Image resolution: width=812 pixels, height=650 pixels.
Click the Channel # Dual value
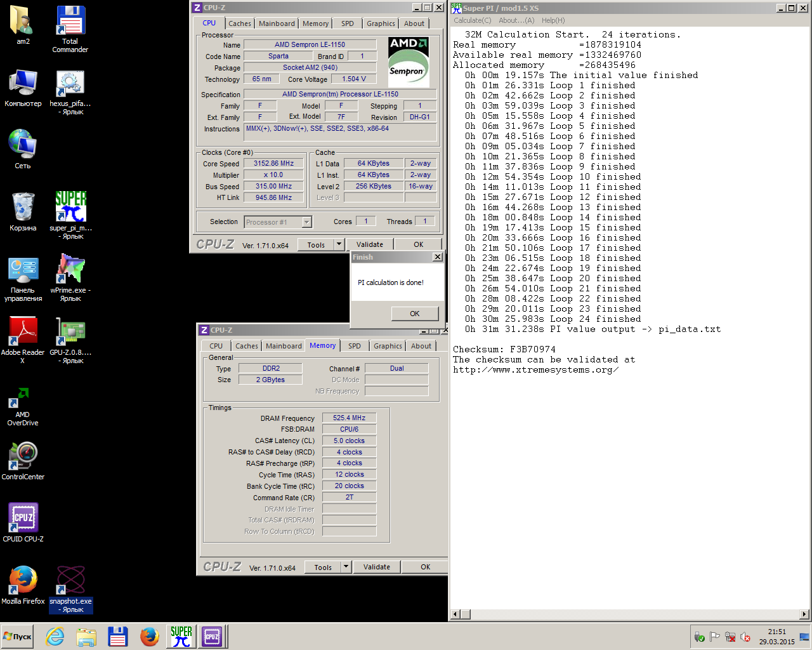(397, 368)
